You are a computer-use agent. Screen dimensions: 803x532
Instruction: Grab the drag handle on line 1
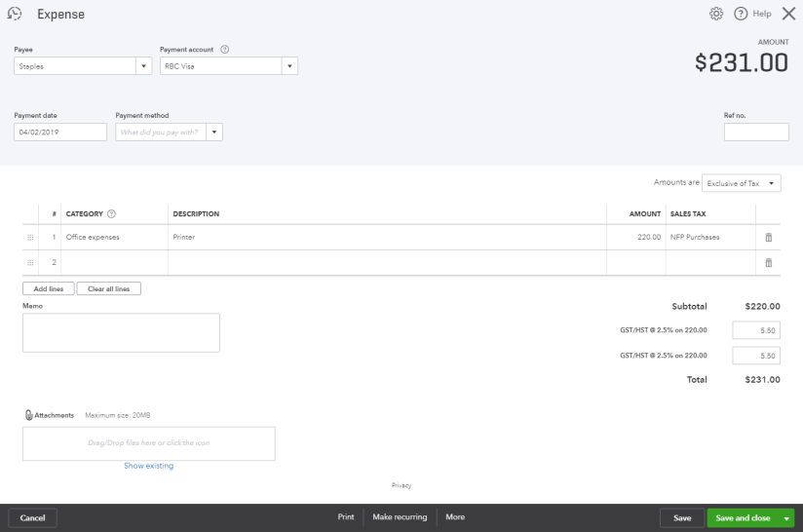[x=30, y=237]
